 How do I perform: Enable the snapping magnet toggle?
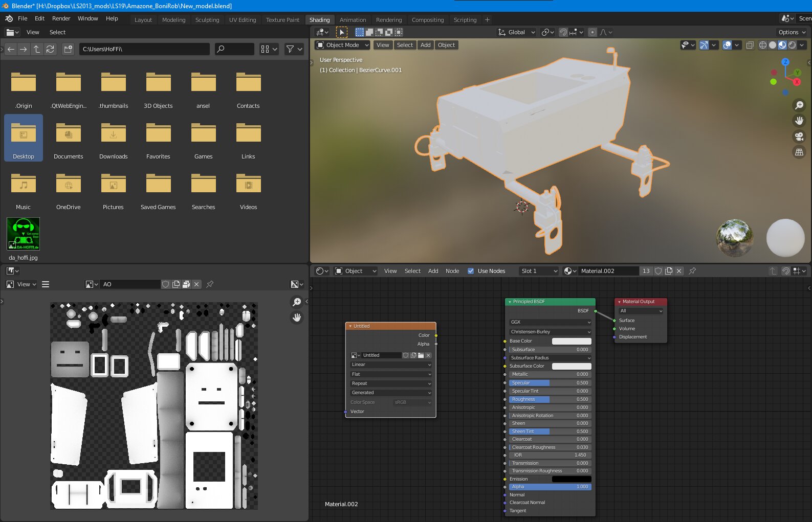click(x=563, y=32)
